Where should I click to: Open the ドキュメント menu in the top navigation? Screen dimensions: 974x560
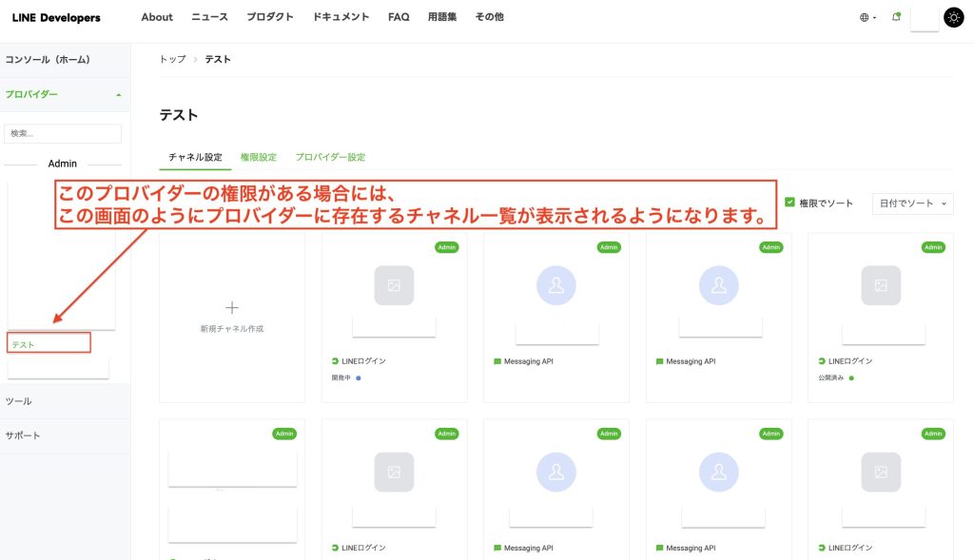point(341,17)
